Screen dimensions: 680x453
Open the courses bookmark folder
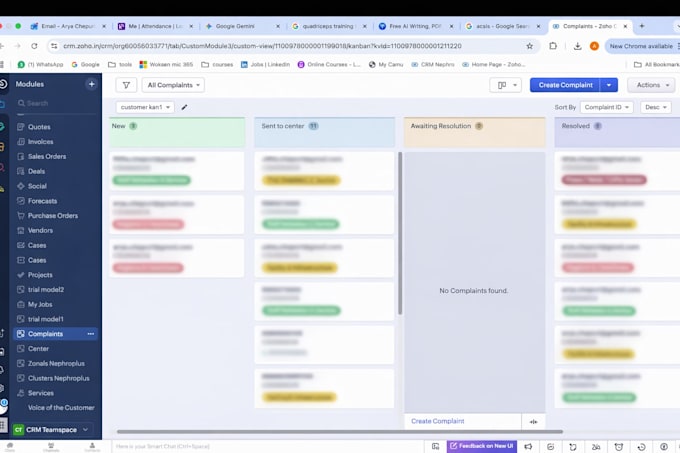pos(217,65)
